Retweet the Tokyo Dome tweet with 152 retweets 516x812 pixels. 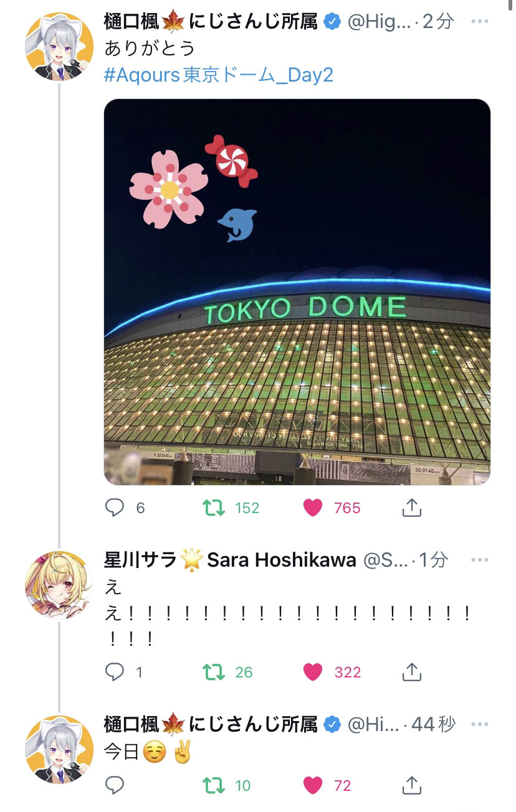click(214, 508)
